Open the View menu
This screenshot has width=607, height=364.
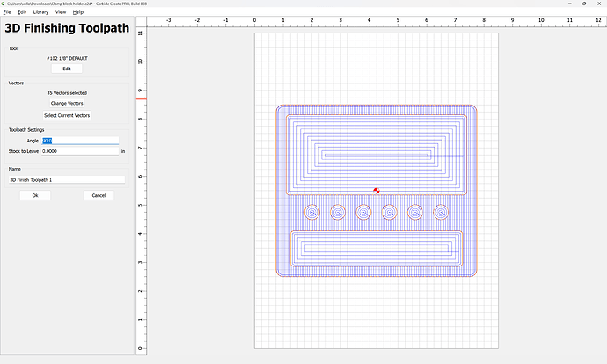[60, 12]
